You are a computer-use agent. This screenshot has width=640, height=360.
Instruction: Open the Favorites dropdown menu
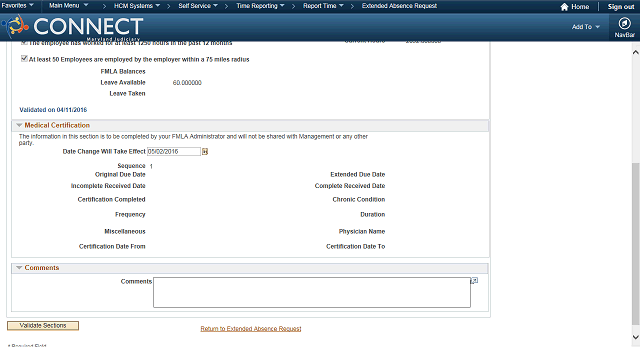coord(17,6)
